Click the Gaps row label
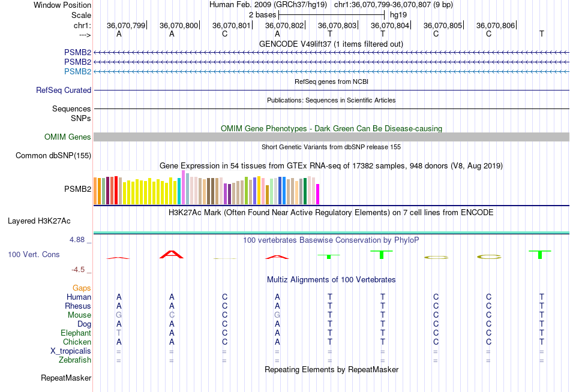 tap(82, 288)
